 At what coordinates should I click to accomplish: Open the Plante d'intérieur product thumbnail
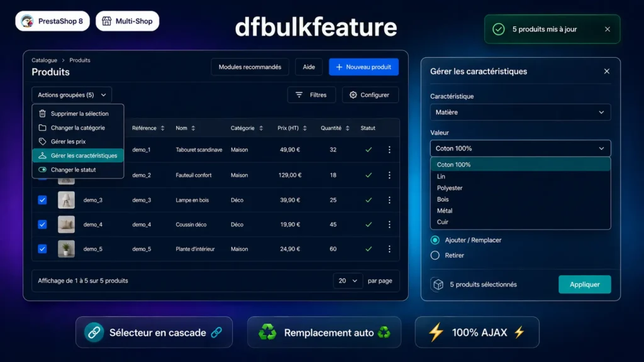66,249
